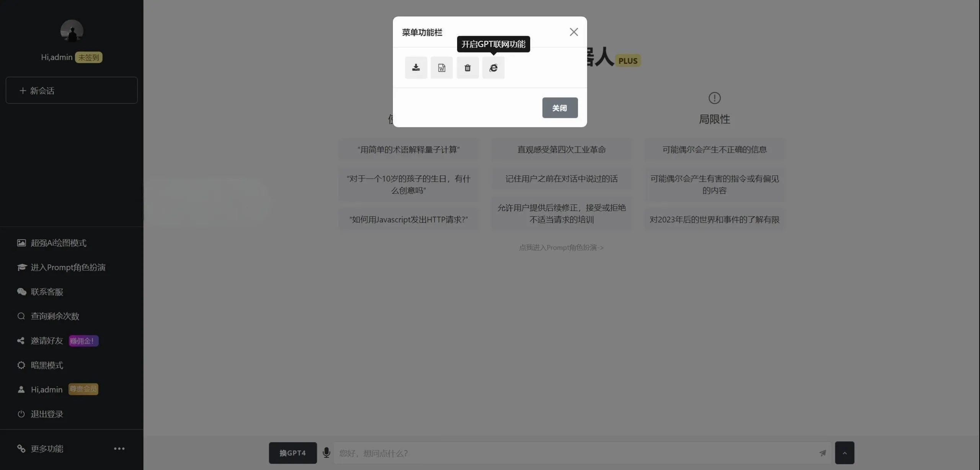This screenshot has height=470, width=980.
Task: Click the 直观感受第四次工业革命 card
Action: click(562, 150)
